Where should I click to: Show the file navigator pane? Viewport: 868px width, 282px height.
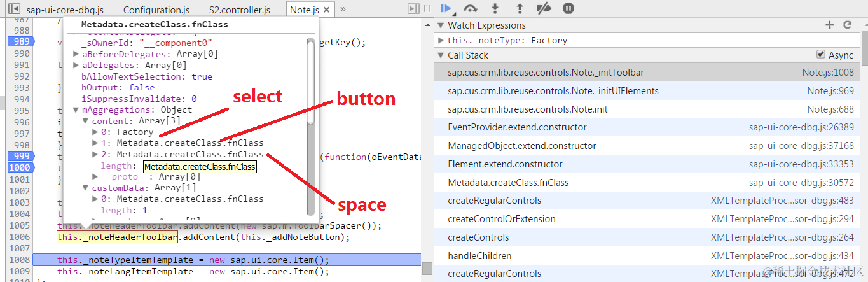click(x=13, y=10)
